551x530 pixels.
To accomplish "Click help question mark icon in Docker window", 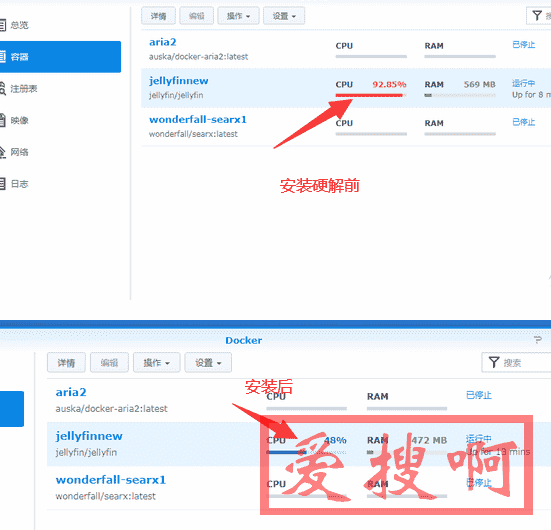I will 538,340.
